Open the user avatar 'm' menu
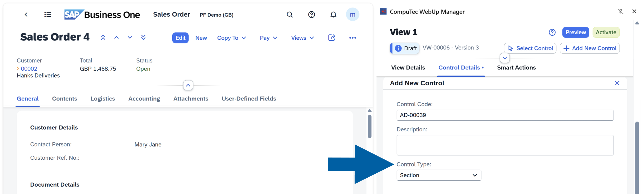Image resolution: width=644 pixels, height=194 pixels. [x=353, y=15]
